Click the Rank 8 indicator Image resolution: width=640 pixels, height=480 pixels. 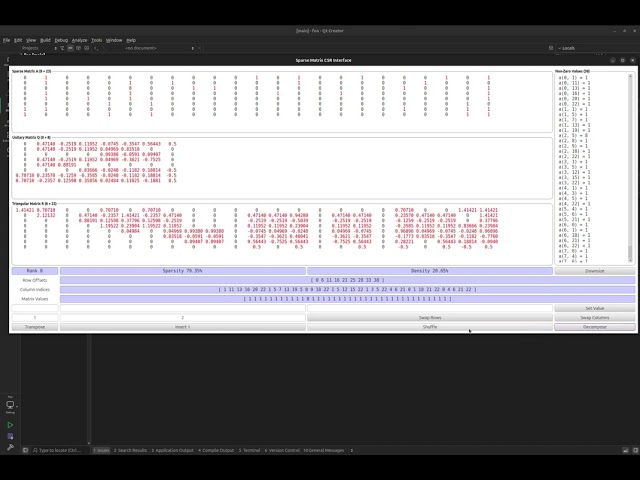point(35,271)
